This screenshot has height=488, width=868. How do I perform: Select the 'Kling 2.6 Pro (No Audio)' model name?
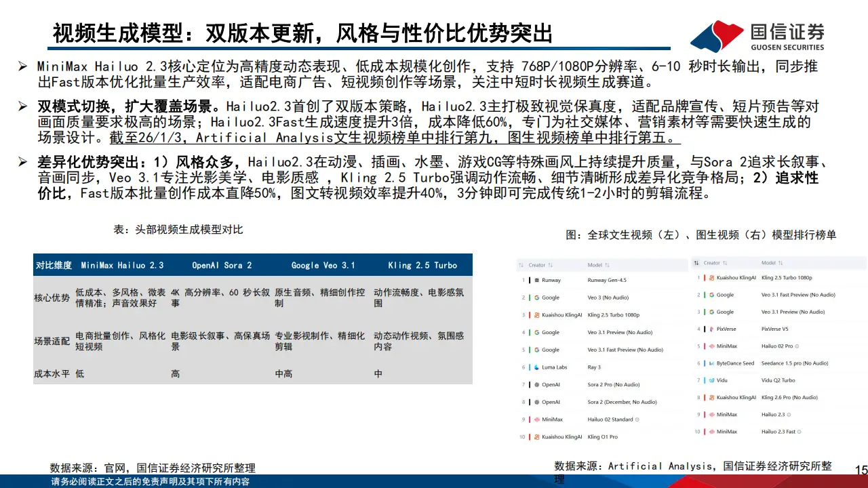tap(790, 398)
